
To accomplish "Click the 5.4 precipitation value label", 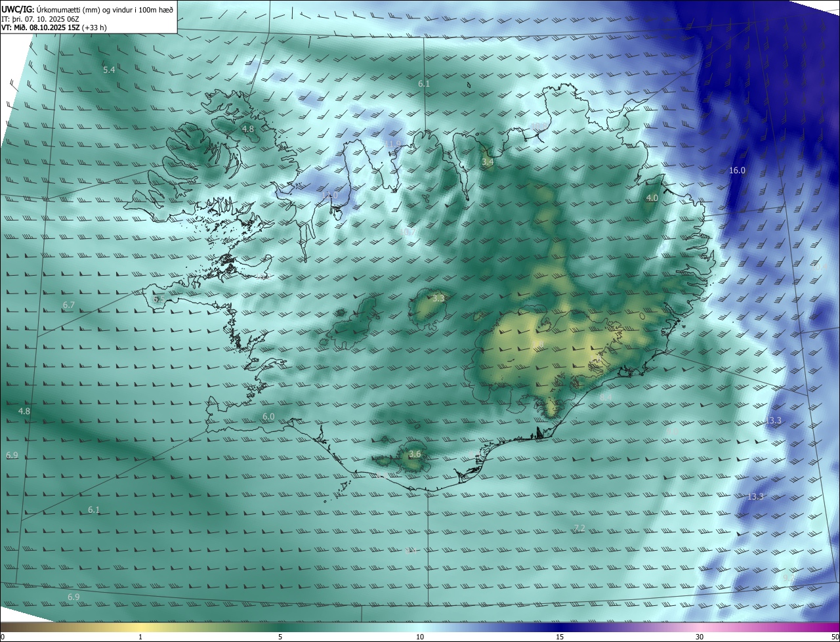I will 109,70.
